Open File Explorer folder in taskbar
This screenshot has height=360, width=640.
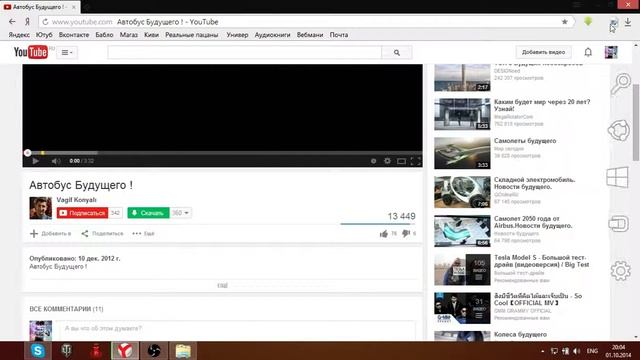(x=183, y=351)
